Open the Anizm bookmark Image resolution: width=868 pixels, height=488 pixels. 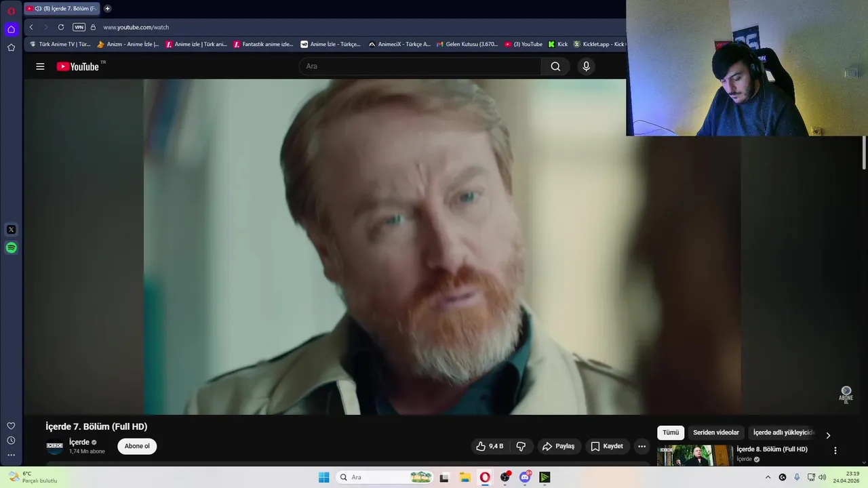pos(128,44)
